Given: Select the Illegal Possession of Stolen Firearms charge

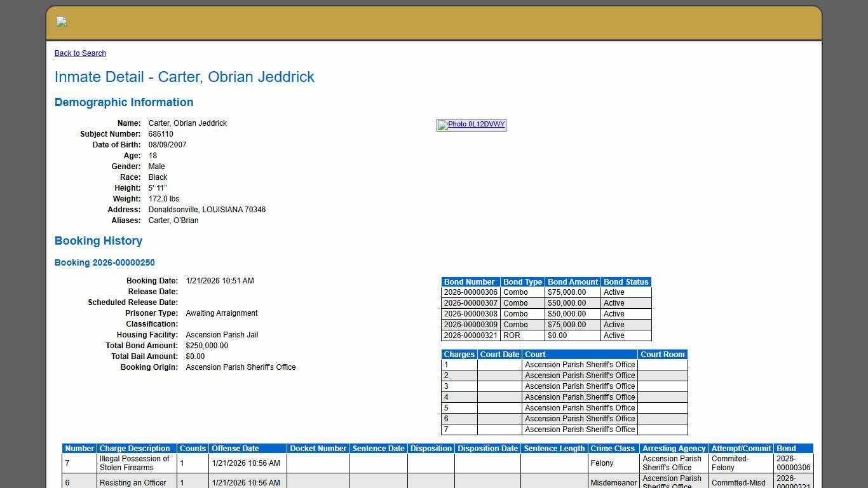Looking at the screenshot, I should (x=134, y=463).
